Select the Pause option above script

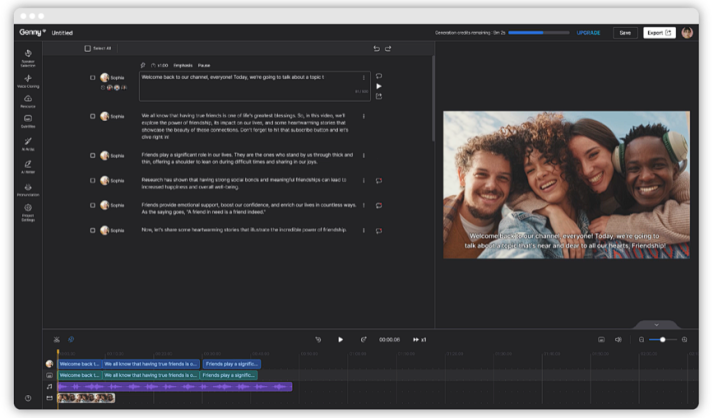[203, 65]
